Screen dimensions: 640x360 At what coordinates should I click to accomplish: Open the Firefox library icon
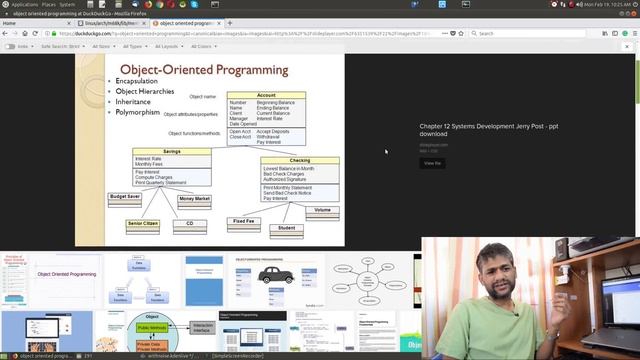coord(605,33)
